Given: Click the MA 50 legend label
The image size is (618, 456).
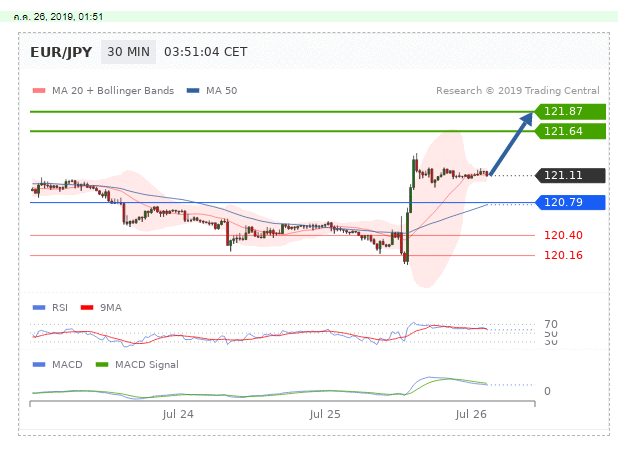Looking at the screenshot, I should click(222, 91).
